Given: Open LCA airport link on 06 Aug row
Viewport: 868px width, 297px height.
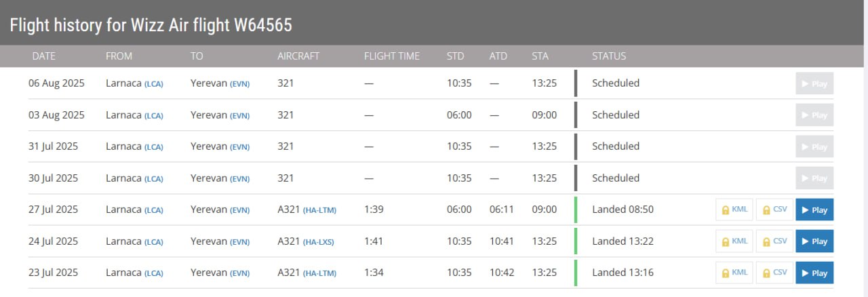Looking at the screenshot, I should (154, 84).
